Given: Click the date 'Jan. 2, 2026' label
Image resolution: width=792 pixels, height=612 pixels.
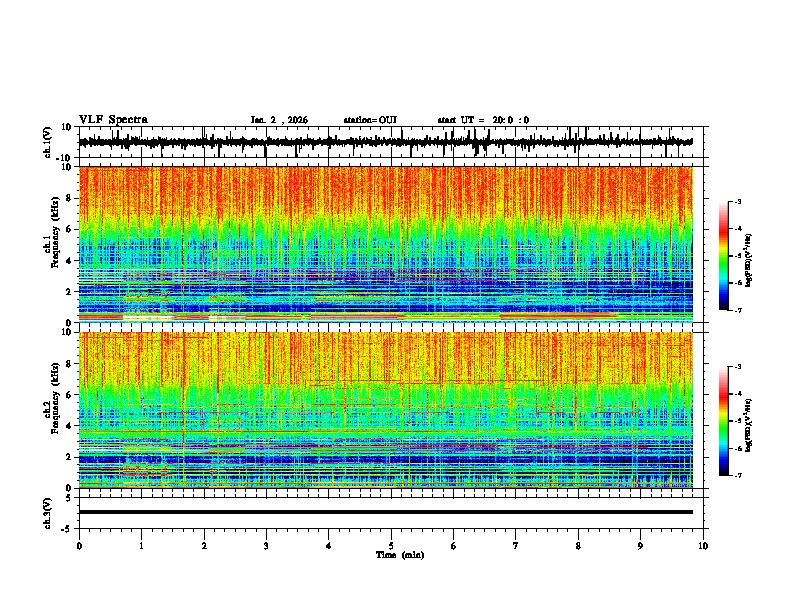Looking at the screenshot, I should (279, 120).
